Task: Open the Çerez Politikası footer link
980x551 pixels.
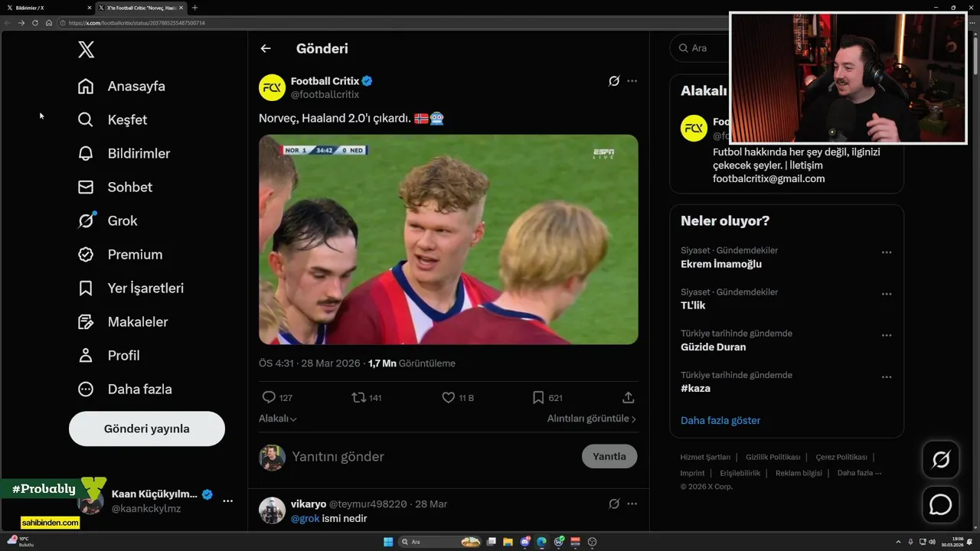Action: coord(841,457)
